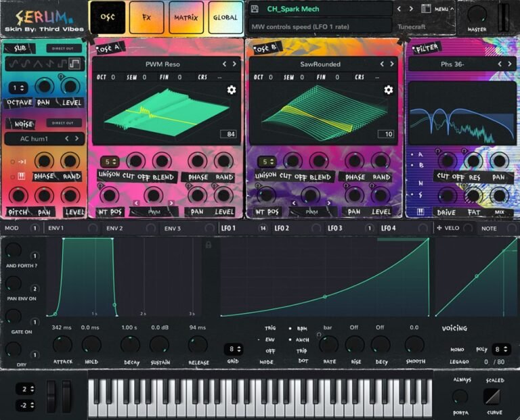Image resolution: width=520 pixels, height=420 pixels.
Task: Click the portamento CURVE icon
Action: click(x=494, y=396)
